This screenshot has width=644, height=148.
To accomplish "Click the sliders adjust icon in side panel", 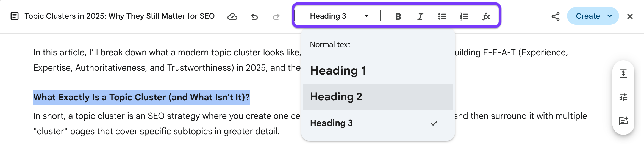I will tap(623, 97).
